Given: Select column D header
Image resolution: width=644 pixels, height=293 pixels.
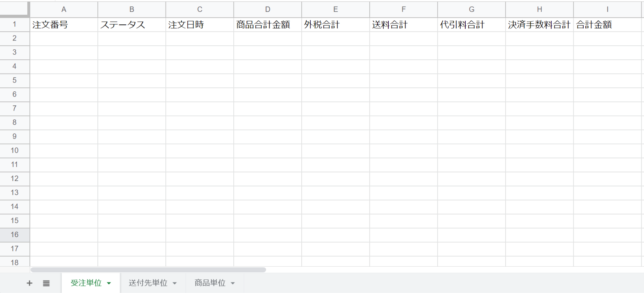Looking at the screenshot, I should click(x=268, y=10).
